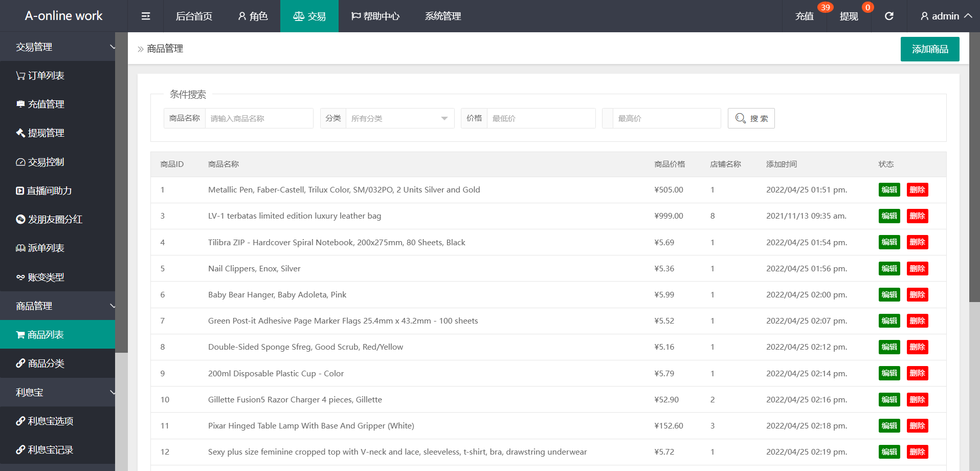Open the admin user dropdown menu
980x471 pixels.
946,16
